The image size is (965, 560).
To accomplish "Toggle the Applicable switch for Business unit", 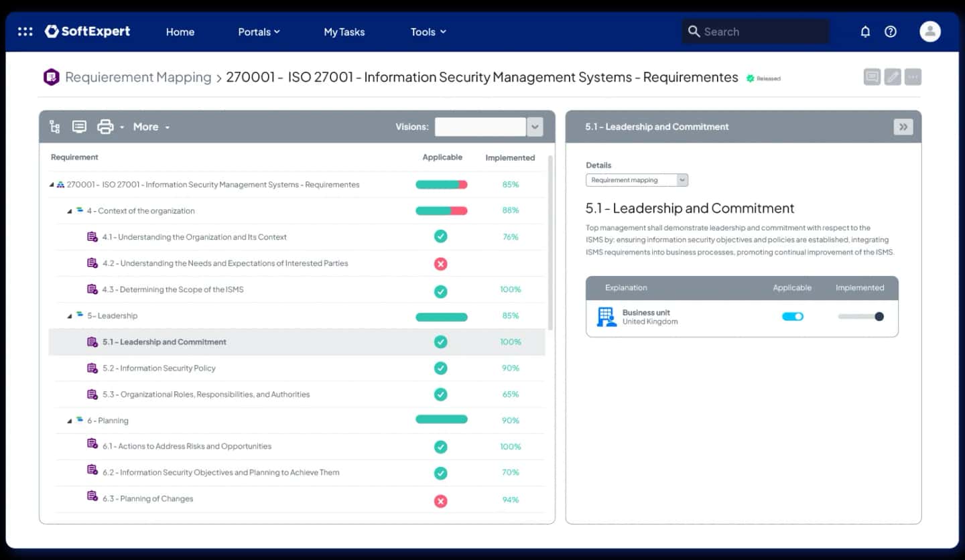I will [792, 317].
